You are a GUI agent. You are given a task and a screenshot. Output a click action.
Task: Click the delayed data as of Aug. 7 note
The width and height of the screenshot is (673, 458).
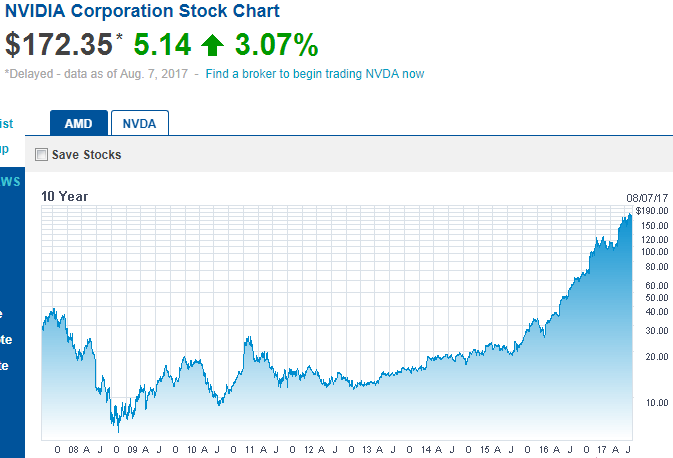(x=98, y=74)
